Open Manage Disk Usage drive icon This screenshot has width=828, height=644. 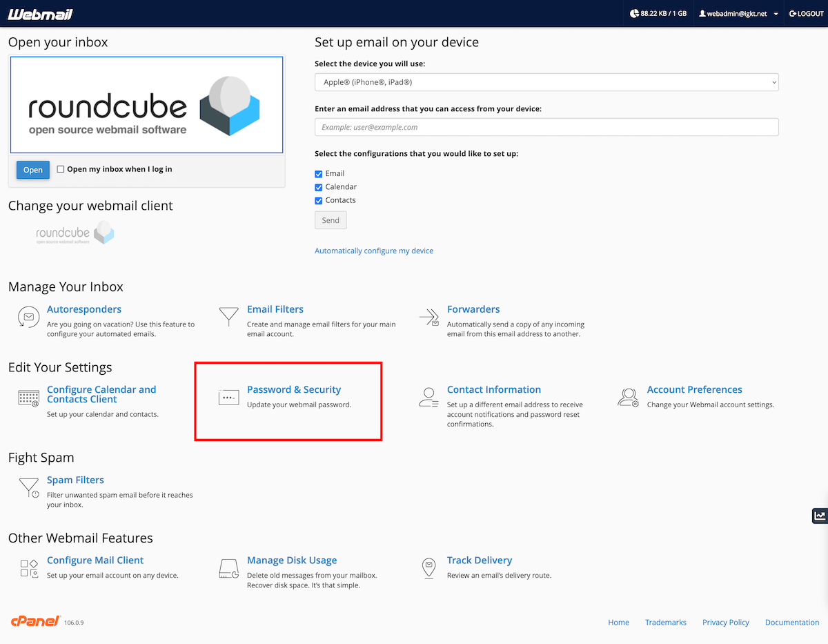click(x=228, y=568)
